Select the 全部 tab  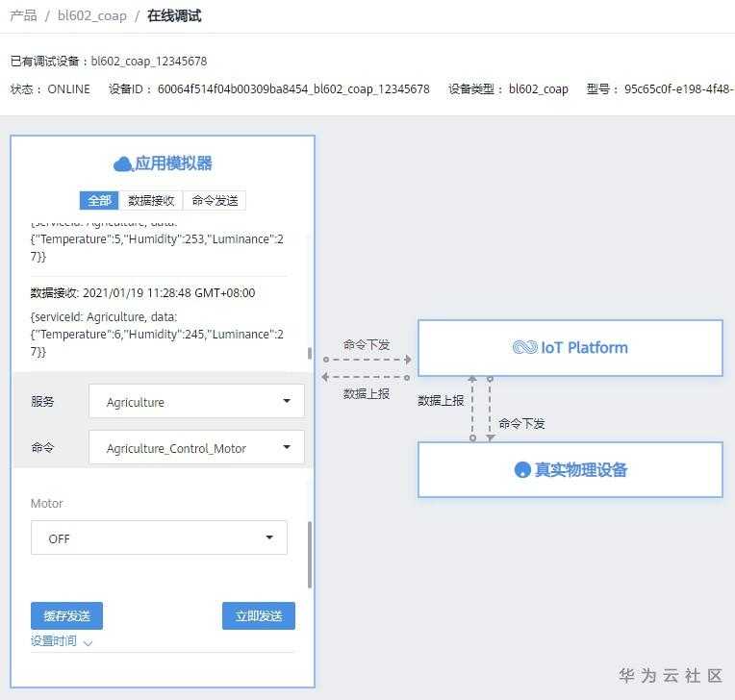99,201
